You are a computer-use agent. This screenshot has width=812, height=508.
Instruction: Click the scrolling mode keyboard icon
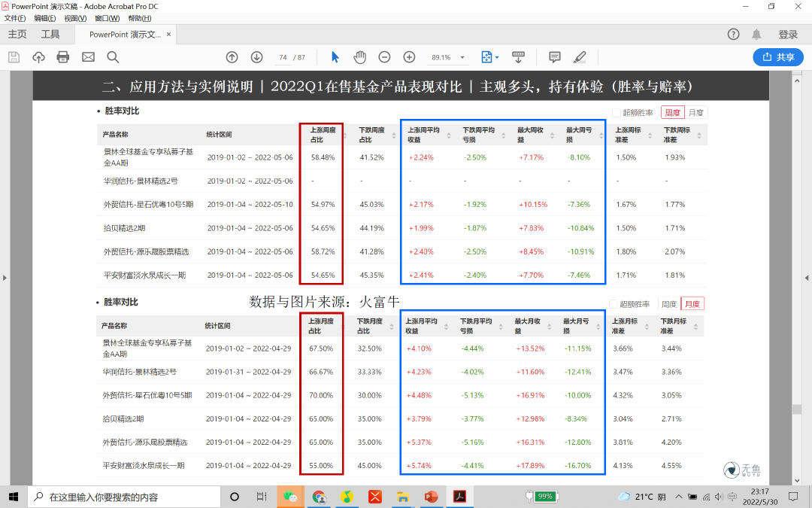(518, 57)
